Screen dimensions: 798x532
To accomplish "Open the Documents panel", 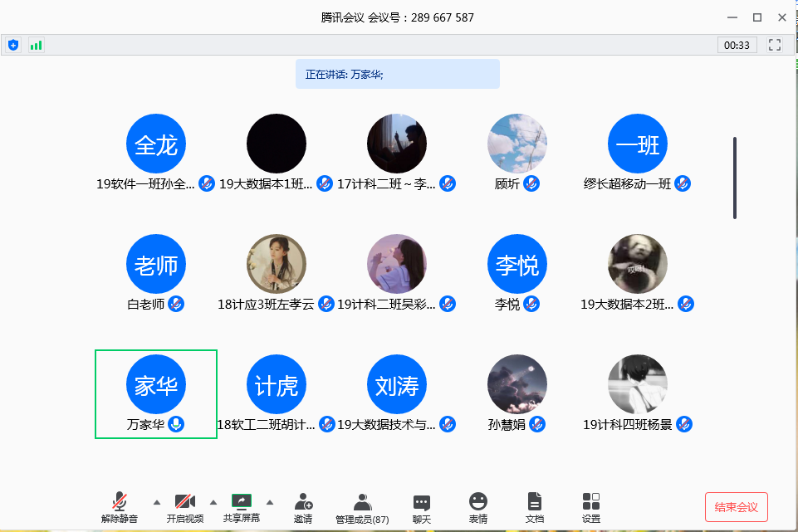I will pos(535,507).
